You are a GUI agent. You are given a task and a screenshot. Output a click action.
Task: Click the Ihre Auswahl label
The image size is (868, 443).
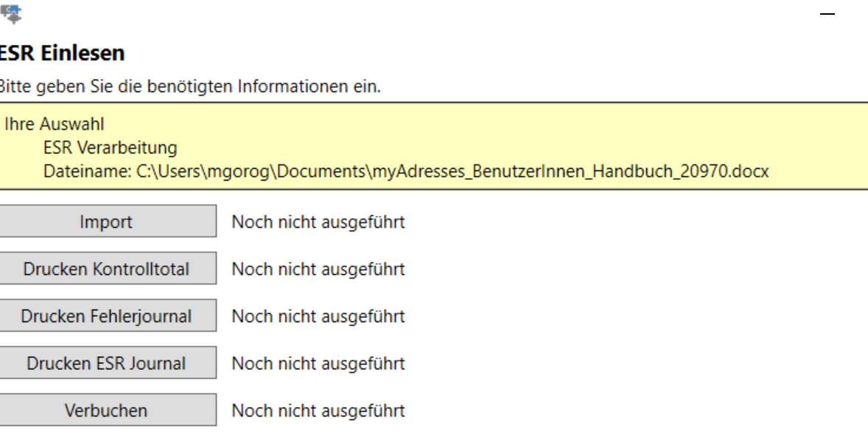(54, 124)
